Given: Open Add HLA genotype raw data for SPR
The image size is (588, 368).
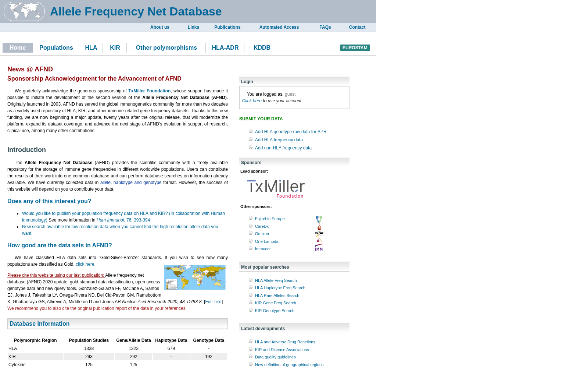Looking at the screenshot, I should [x=291, y=132].
